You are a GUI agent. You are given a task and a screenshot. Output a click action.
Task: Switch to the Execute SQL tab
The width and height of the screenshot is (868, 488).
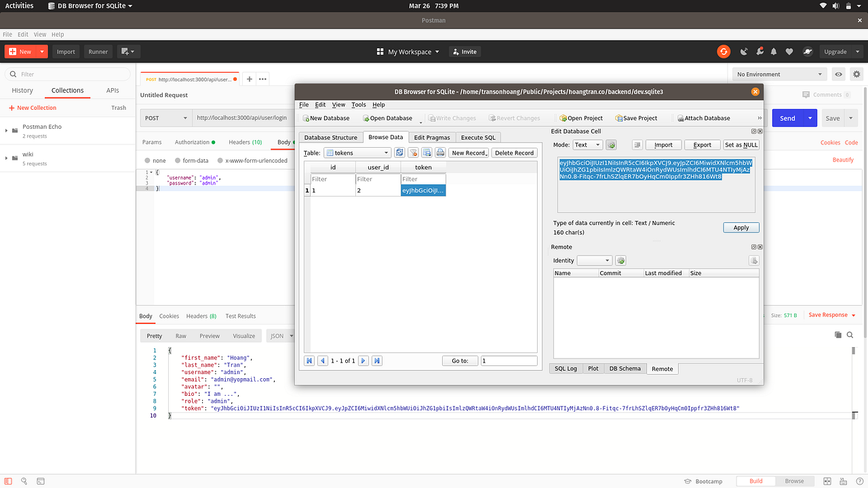pos(477,137)
